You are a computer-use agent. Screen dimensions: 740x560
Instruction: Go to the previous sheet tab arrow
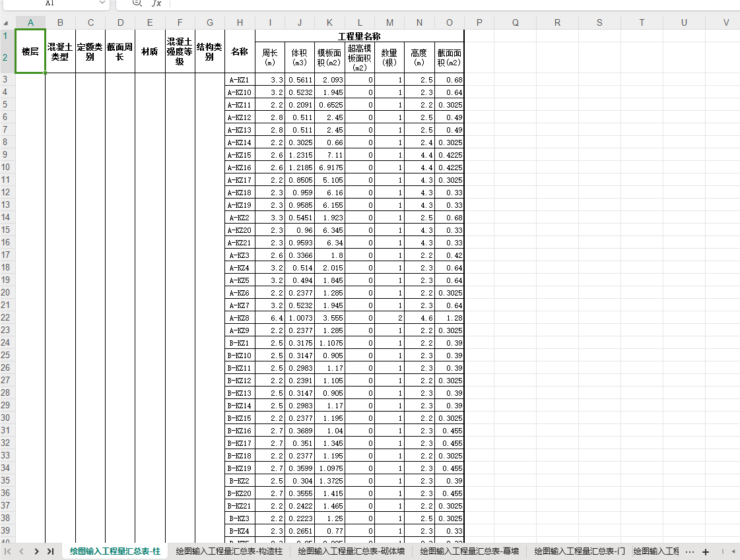[21, 551]
